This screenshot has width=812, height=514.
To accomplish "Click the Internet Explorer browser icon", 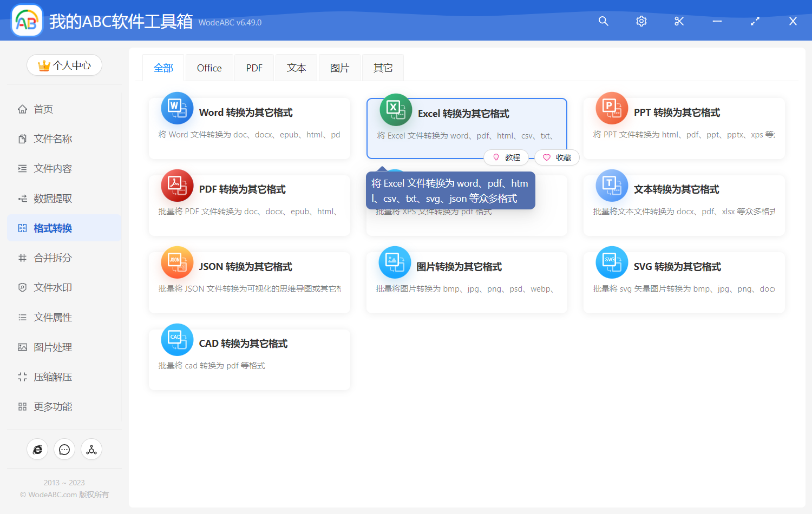I will pos(37,449).
